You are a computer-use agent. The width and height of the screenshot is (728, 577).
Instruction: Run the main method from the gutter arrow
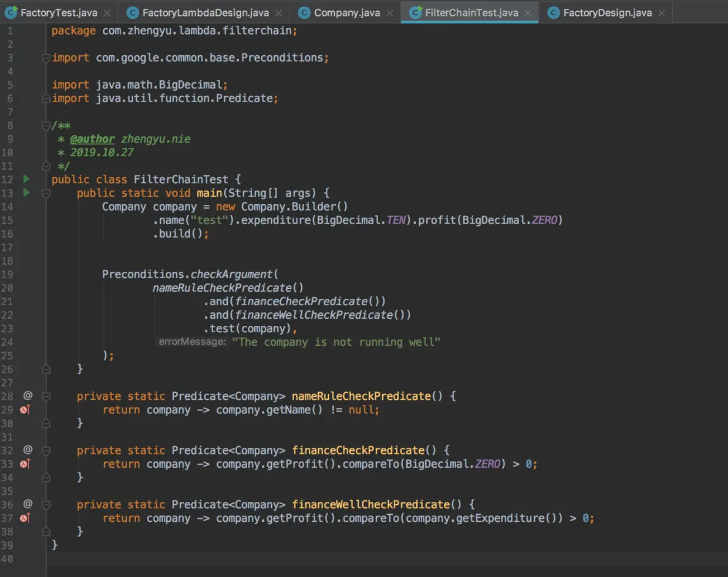coord(26,192)
